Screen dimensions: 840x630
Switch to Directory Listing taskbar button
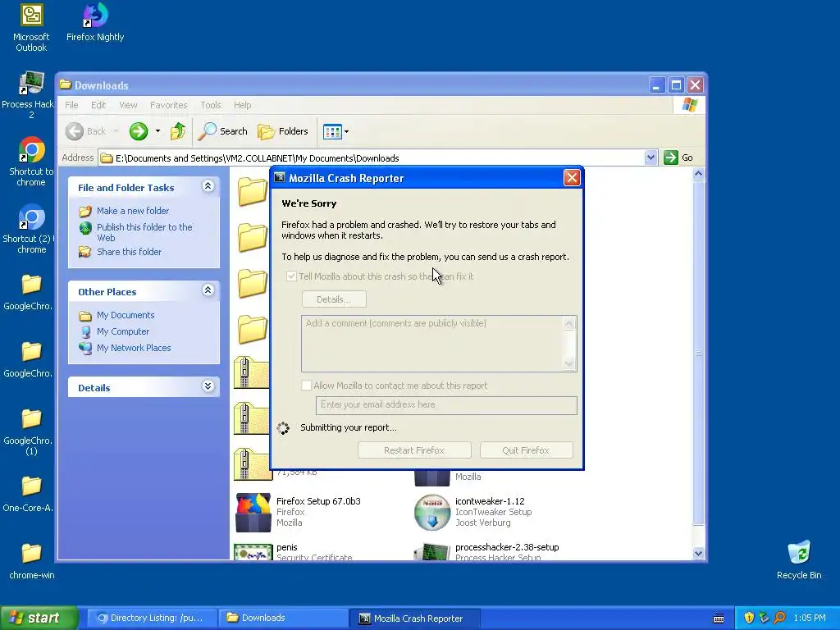pyautogui.click(x=152, y=618)
